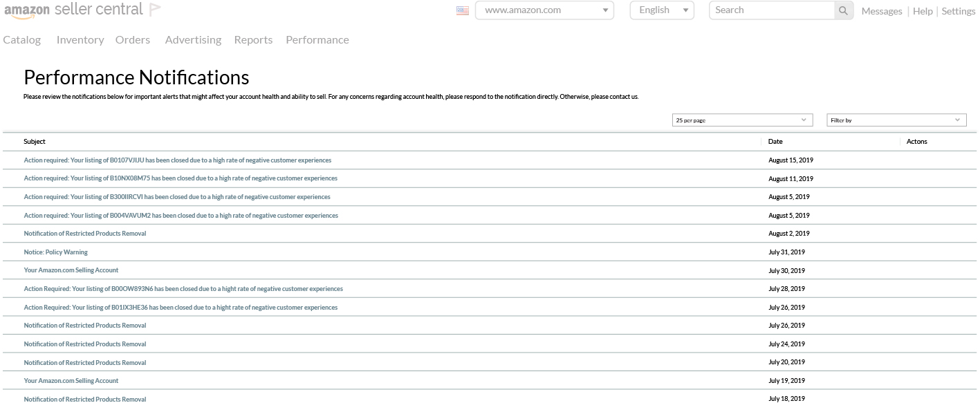
Task: Open the Notice: Policy Warning notification
Action: [55, 252]
